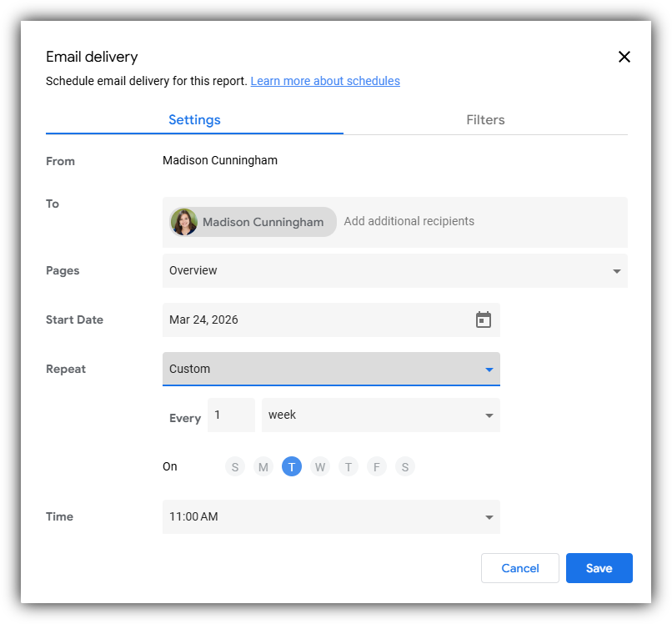Enable Sunday in the repeat schedule
Viewport: 672px width, 624px height.
(x=235, y=466)
